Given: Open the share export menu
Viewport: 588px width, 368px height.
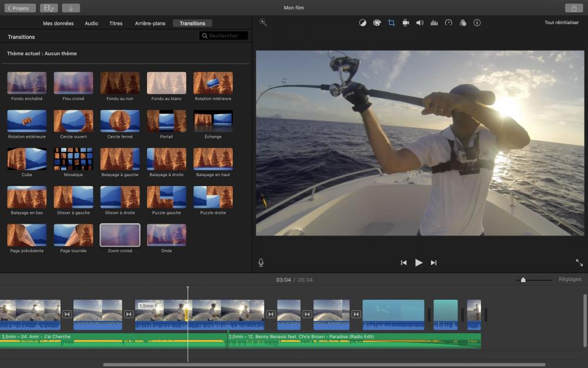Looking at the screenshot, I should click(x=573, y=8).
